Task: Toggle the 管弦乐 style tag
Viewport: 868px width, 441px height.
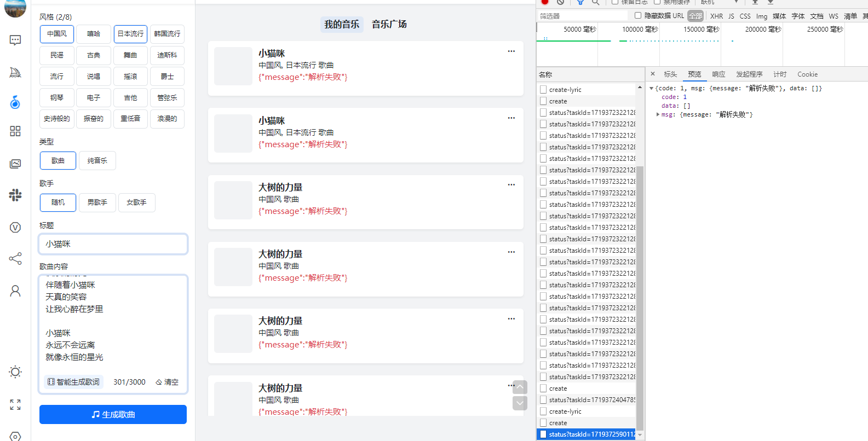Action: point(167,98)
